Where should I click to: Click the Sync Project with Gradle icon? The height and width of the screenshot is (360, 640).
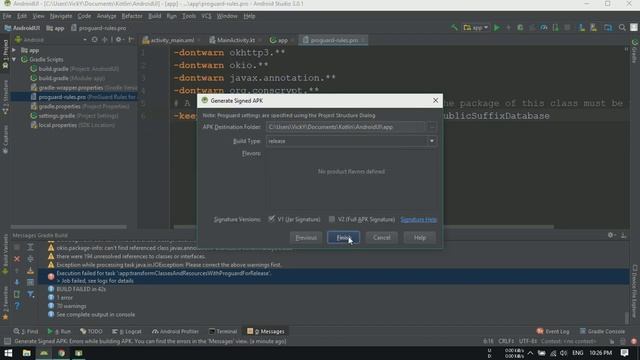(x=608, y=28)
